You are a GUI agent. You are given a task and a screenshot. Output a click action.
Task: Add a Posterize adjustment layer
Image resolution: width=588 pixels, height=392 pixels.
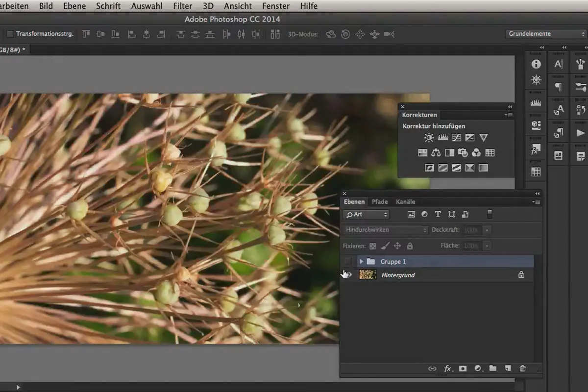[443, 168]
